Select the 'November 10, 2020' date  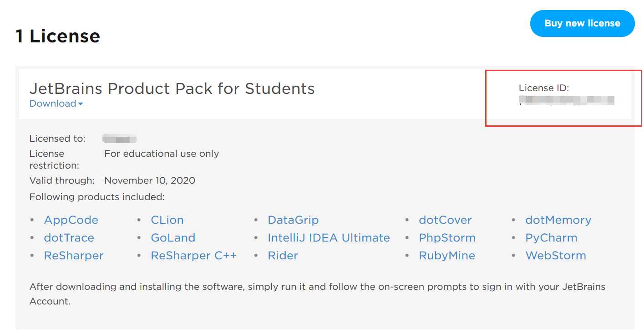[x=150, y=180]
